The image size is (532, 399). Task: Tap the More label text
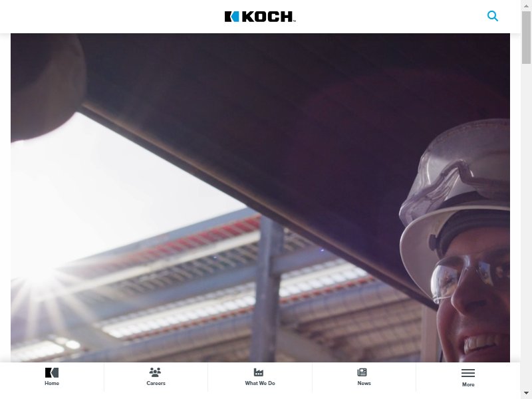(468, 384)
